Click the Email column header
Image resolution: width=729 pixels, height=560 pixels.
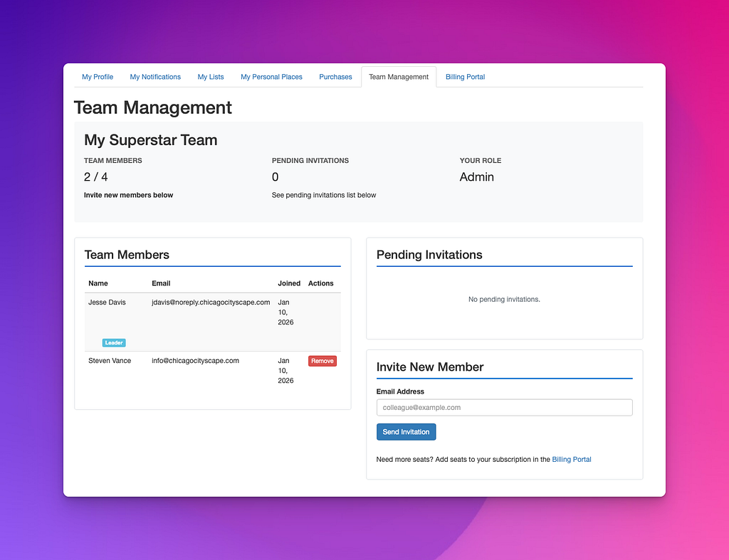(x=161, y=283)
